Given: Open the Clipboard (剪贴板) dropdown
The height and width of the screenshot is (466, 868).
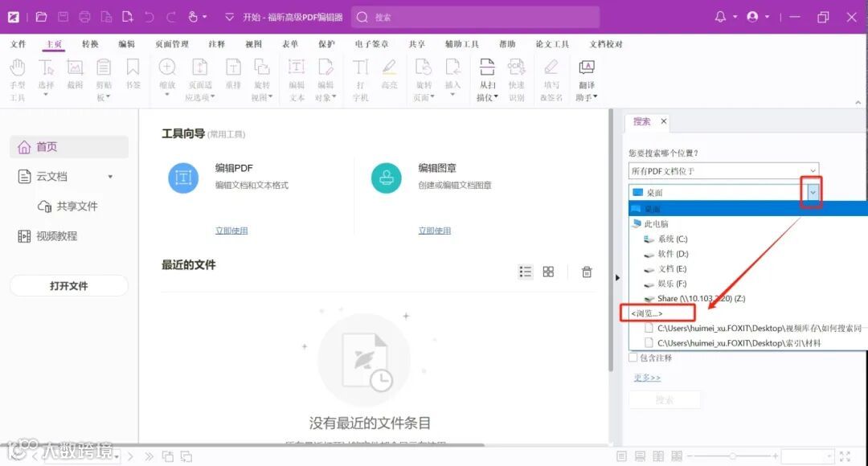Looking at the screenshot, I should coord(108,97).
